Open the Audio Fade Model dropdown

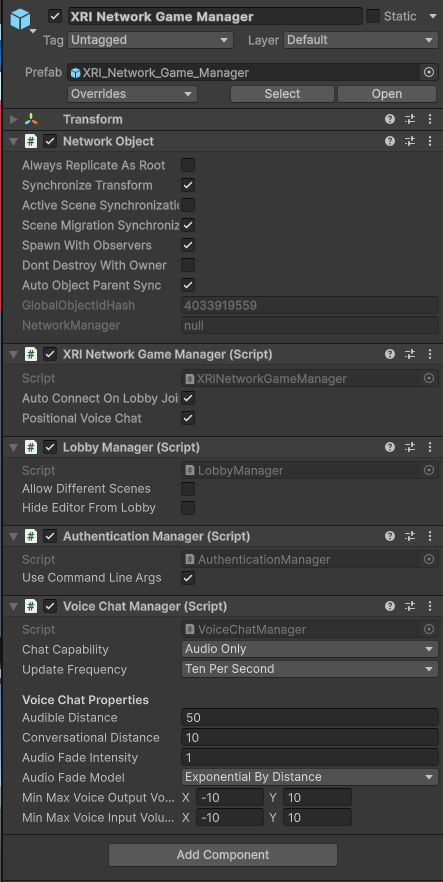(x=310, y=777)
